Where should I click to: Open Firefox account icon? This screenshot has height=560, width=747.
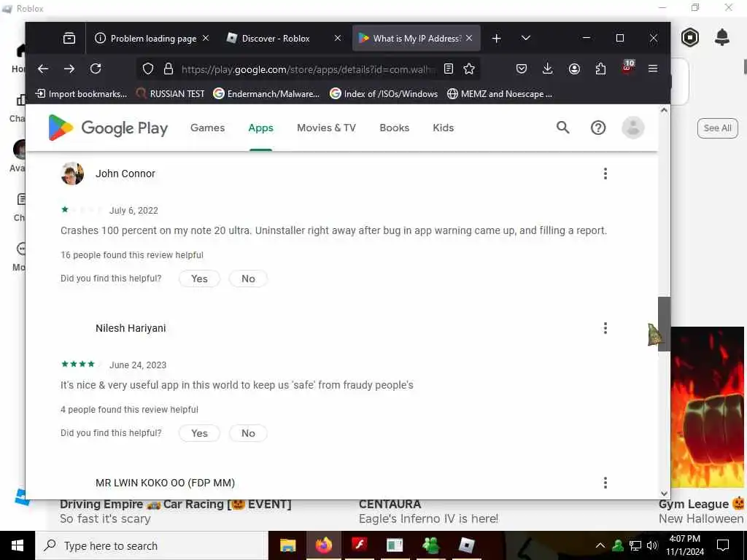click(x=575, y=69)
